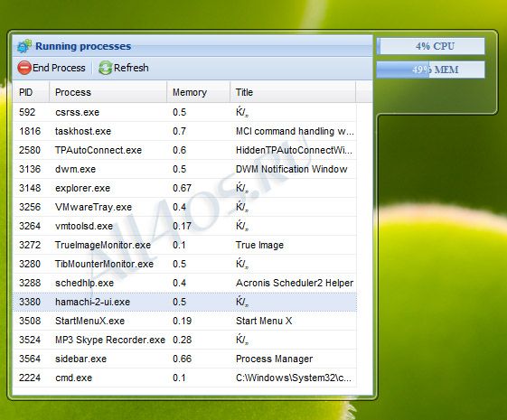Sort by the Title column header

293,92
